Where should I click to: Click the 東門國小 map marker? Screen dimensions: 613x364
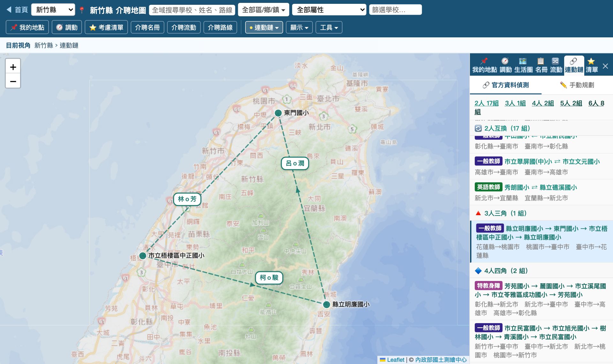pos(278,113)
